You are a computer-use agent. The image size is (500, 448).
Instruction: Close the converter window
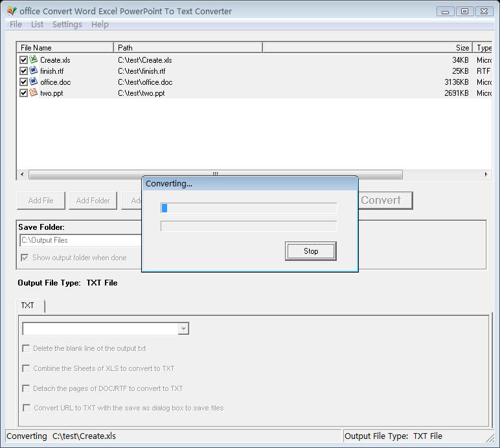484,12
